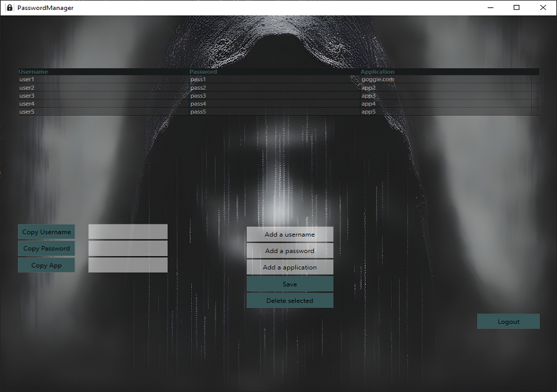Log out using the Logout button
The width and height of the screenshot is (557, 392).
508,322
